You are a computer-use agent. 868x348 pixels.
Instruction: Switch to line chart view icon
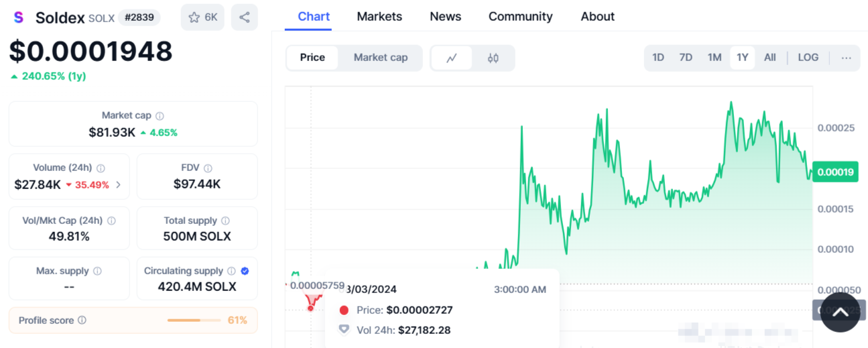pos(452,58)
